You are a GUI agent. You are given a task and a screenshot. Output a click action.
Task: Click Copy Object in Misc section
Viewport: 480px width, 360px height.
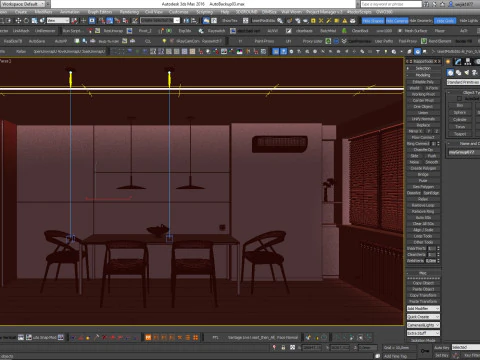pyautogui.click(x=423, y=283)
